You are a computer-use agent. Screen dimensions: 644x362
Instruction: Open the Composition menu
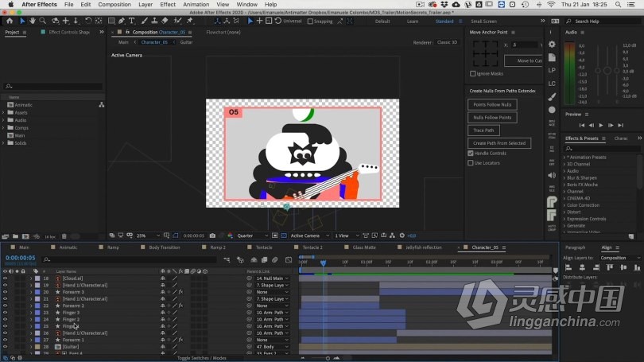tap(114, 5)
